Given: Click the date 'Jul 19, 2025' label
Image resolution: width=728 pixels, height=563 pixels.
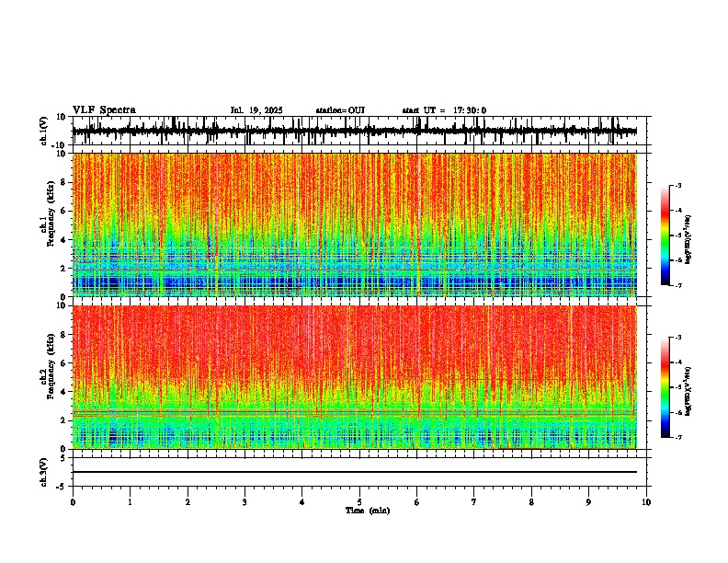Looking at the screenshot, I should 256,110.
